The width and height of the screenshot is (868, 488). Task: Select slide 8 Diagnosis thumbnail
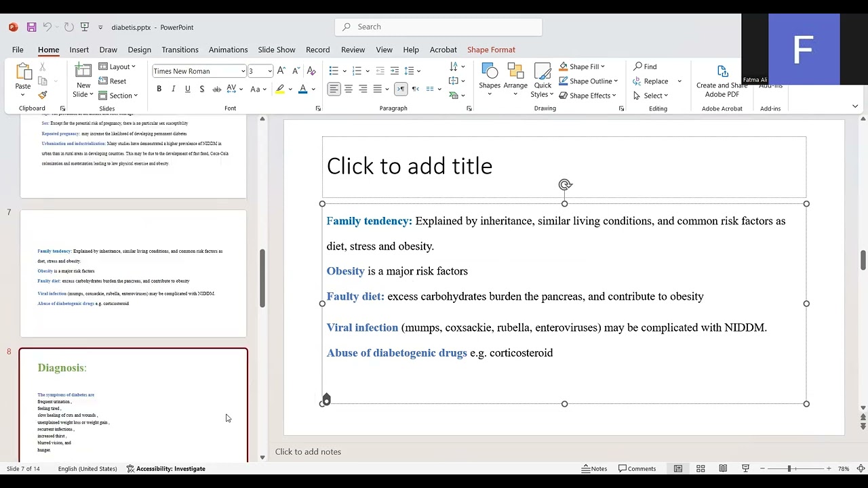[133, 405]
